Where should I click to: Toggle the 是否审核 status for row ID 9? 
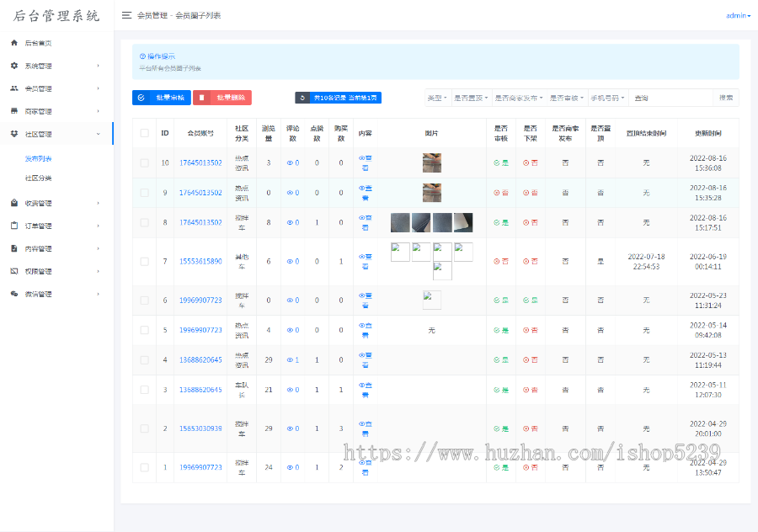500,193
